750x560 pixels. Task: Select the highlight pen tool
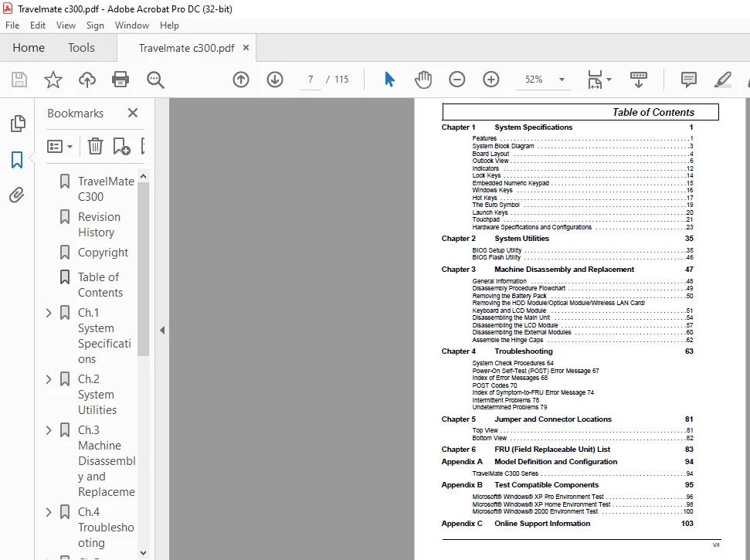coord(723,80)
